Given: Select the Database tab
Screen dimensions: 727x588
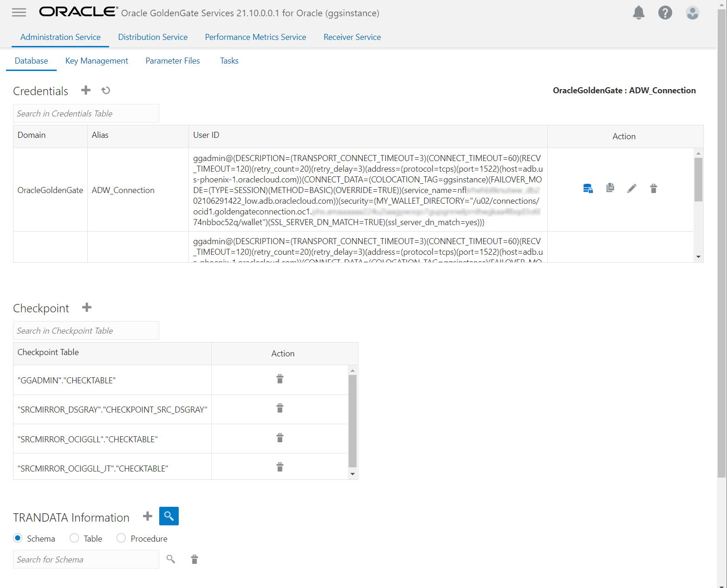Looking at the screenshot, I should pyautogui.click(x=31, y=61).
